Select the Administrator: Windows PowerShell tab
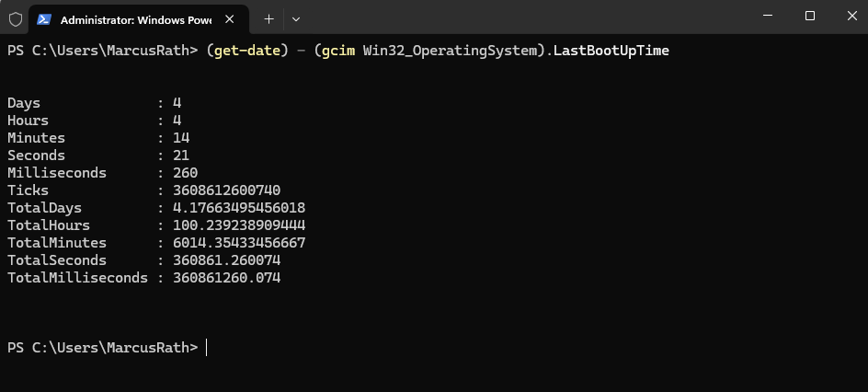This screenshot has height=392, width=868. [x=138, y=19]
